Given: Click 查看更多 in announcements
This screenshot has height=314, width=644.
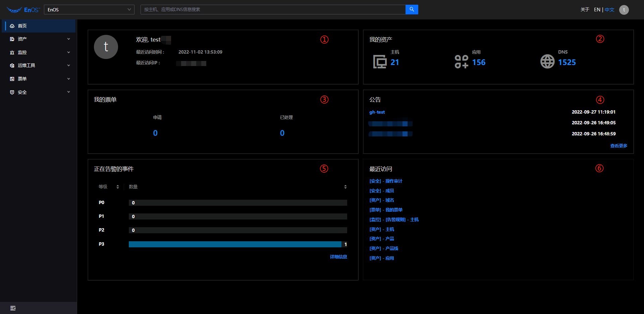Looking at the screenshot, I should [x=619, y=146].
